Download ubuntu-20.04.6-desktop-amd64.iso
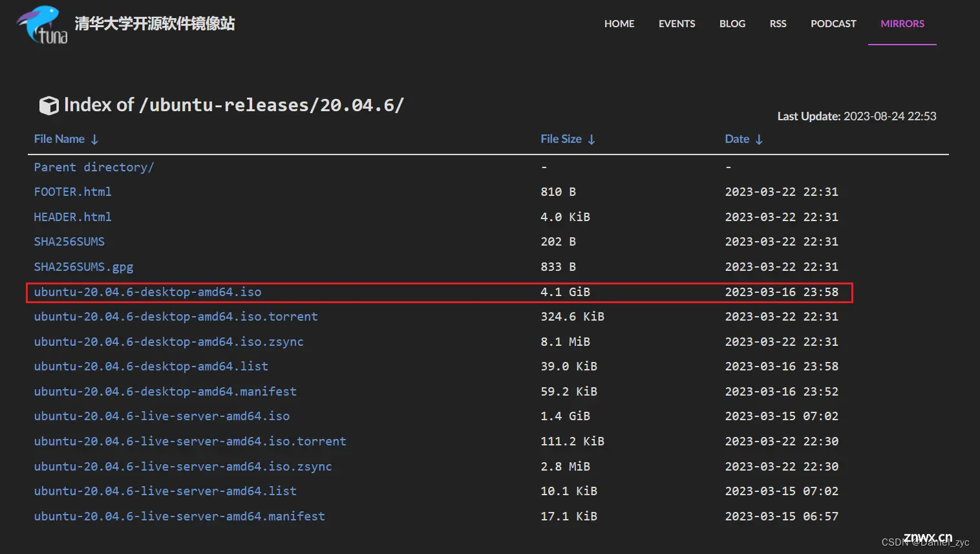The width and height of the screenshot is (980, 554). [x=147, y=292]
